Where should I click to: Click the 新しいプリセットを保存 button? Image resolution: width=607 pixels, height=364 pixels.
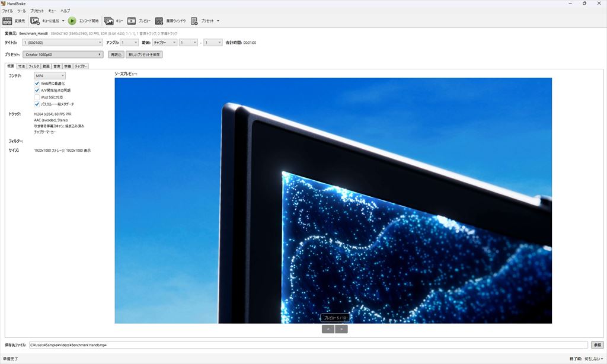click(144, 55)
